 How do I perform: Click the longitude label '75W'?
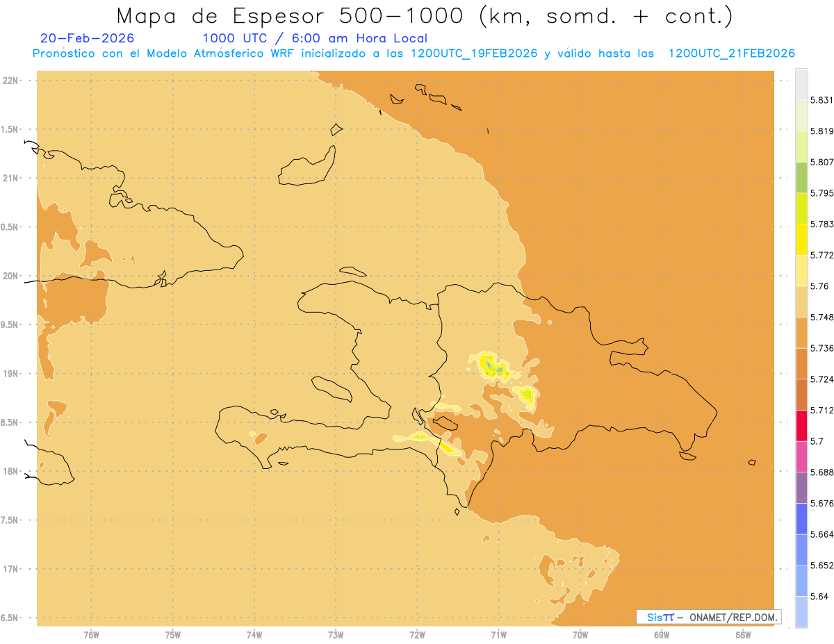pyautogui.click(x=173, y=634)
